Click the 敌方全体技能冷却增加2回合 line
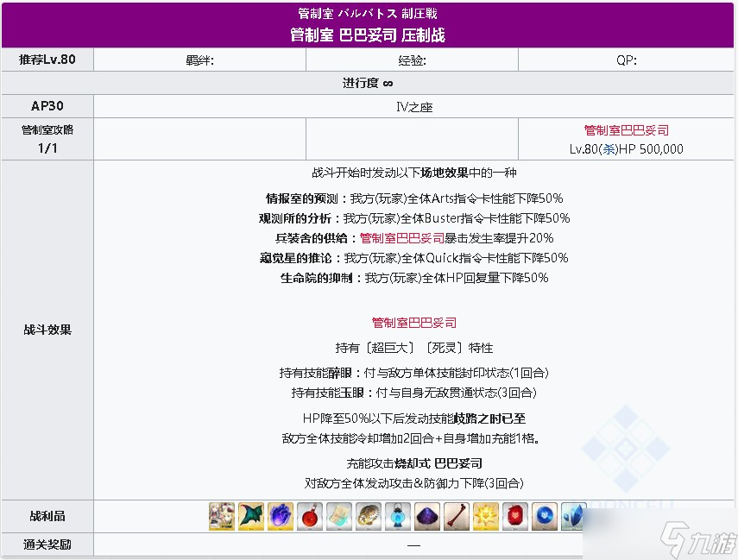738x560 pixels. click(x=410, y=438)
